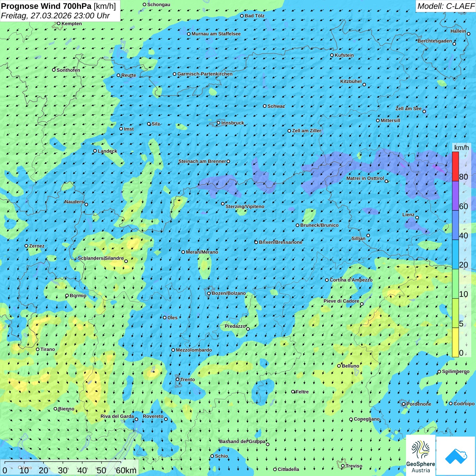Image resolution: width=476 pixels, height=476 pixels.
Task: Click the 'Murnau am Staffelsee' label
Action: click(x=216, y=34)
